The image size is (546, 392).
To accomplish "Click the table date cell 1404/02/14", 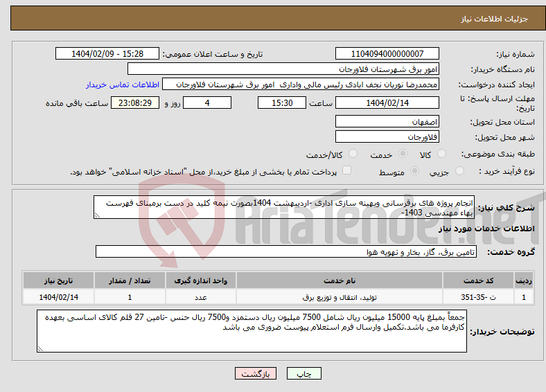I will tap(58, 297).
